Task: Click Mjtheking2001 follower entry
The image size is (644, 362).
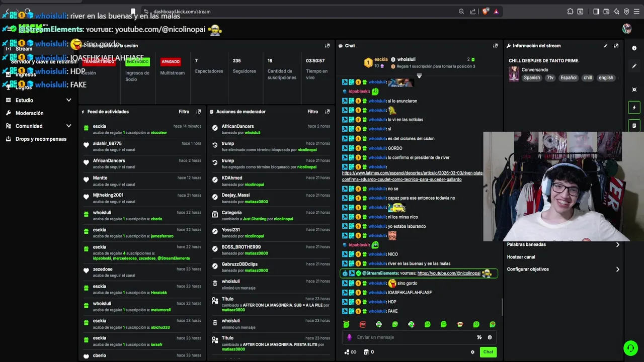Action: pos(143,198)
